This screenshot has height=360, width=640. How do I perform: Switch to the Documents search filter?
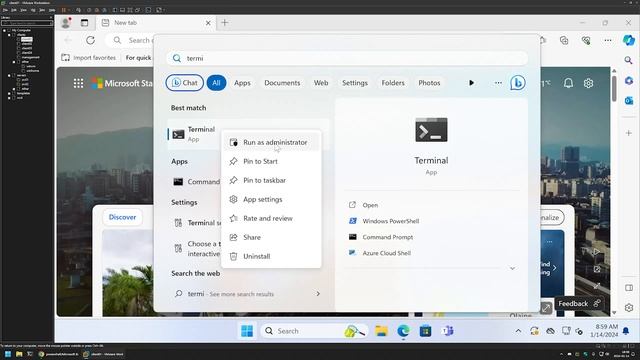tap(282, 83)
